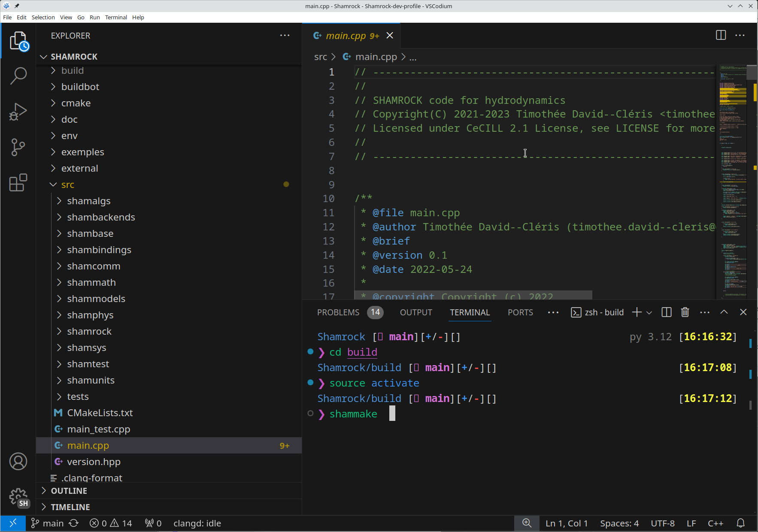Click clangd: idle status item
Image resolution: width=758 pixels, height=532 pixels.
(x=197, y=523)
